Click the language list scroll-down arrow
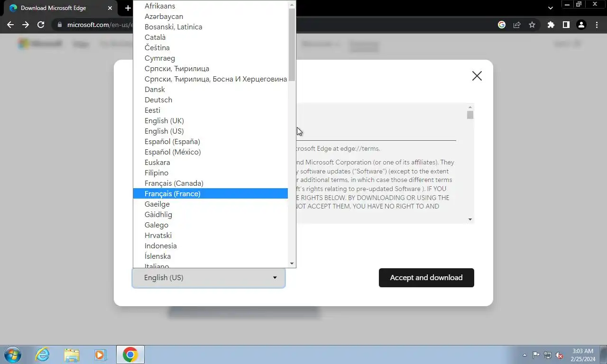Image resolution: width=607 pixels, height=364 pixels. point(292,264)
